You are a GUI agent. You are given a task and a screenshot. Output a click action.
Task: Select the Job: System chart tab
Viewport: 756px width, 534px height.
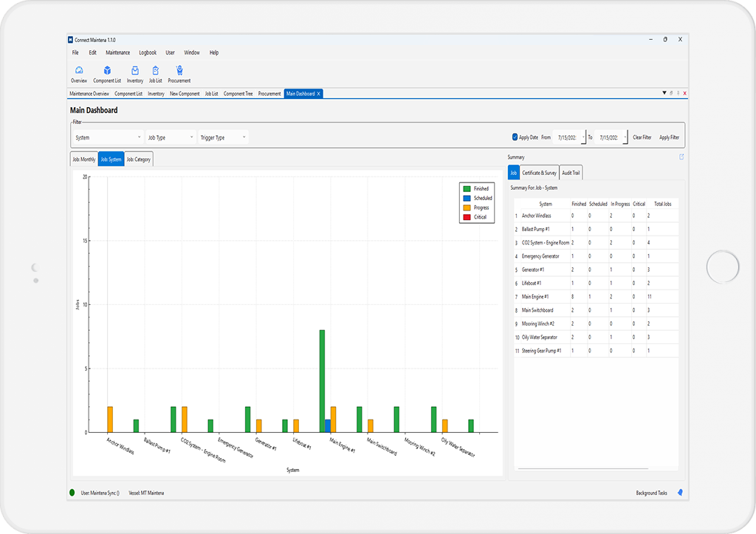[x=111, y=160]
